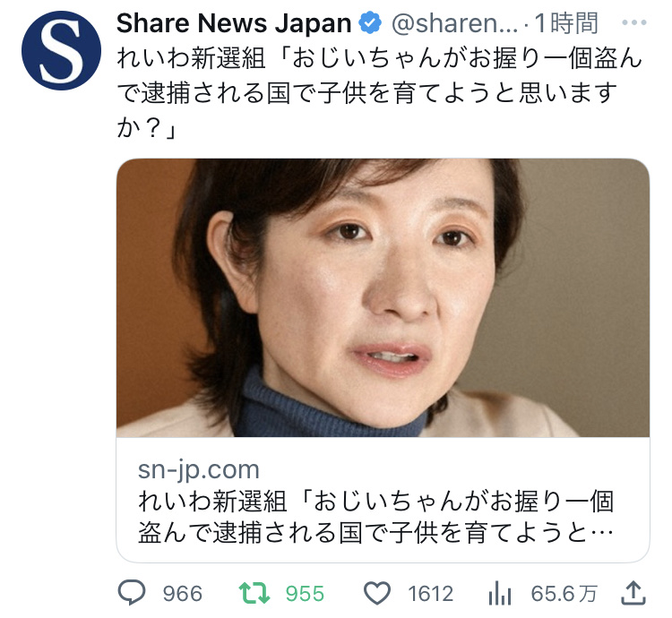Click the 1612 likes count
Image resolution: width=672 pixels, height=618 pixels.
click(x=430, y=594)
